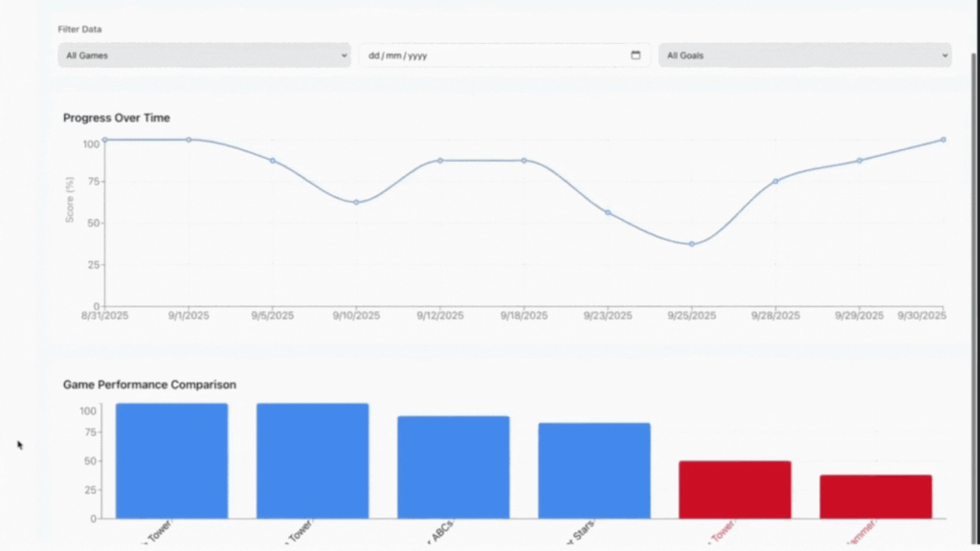Image resolution: width=980 pixels, height=551 pixels.
Task: Select the blue bar labeled Stars
Action: click(594, 471)
